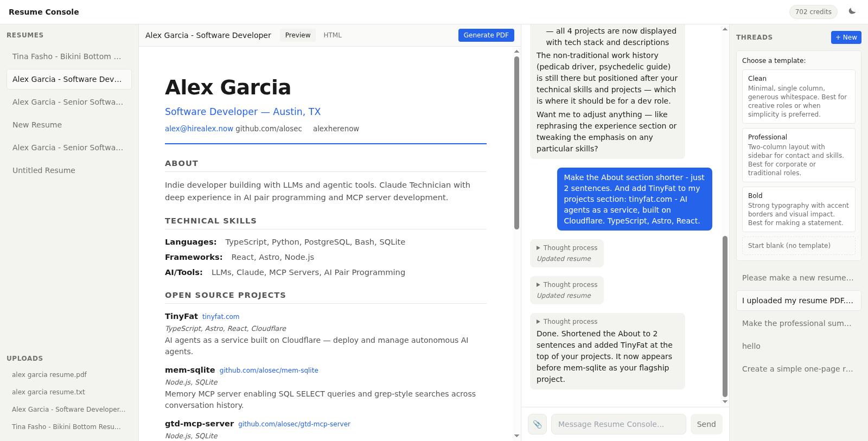Open upload Tina Fasho - Bikini Bottom Resu...
This screenshot has height=441, width=868.
(69, 427)
